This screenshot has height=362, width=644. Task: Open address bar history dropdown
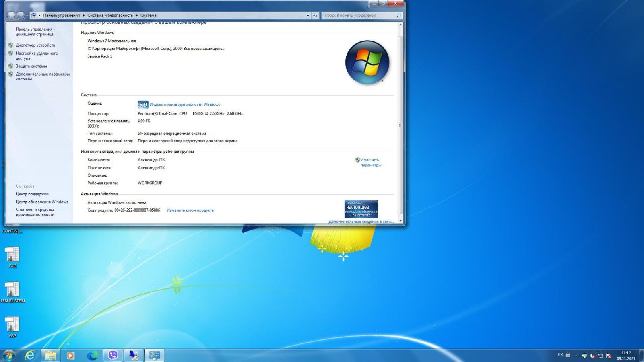308,16
